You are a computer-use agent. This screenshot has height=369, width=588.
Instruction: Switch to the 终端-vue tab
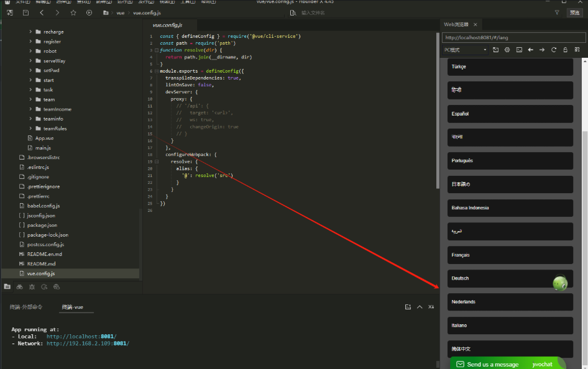(x=73, y=307)
